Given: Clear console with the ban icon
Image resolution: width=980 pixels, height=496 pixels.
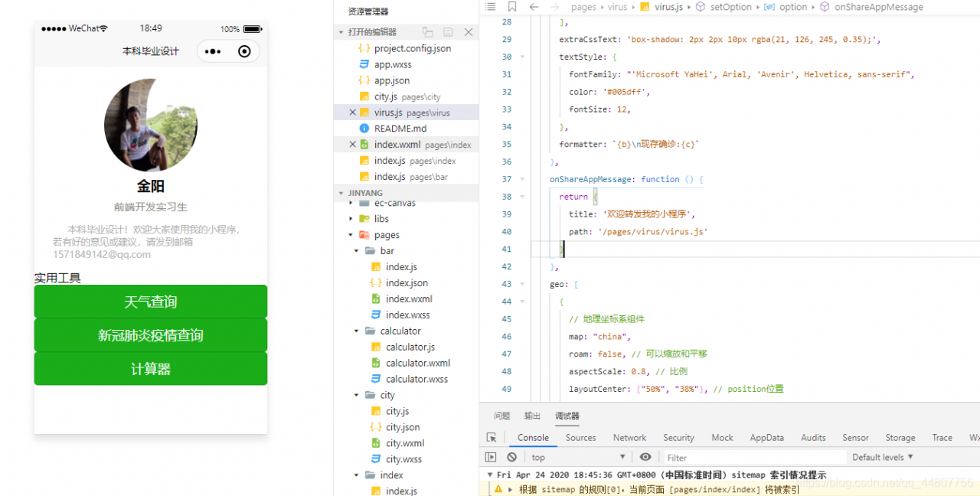Looking at the screenshot, I should (511, 457).
